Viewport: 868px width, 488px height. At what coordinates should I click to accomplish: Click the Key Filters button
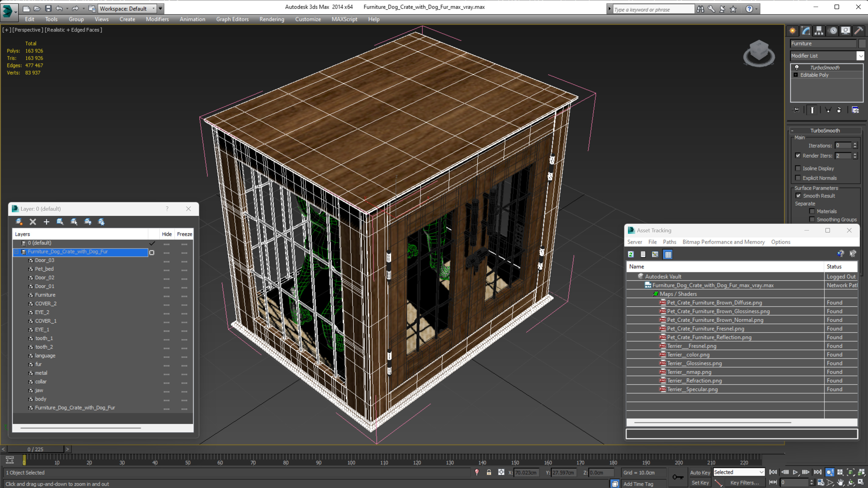744,482
